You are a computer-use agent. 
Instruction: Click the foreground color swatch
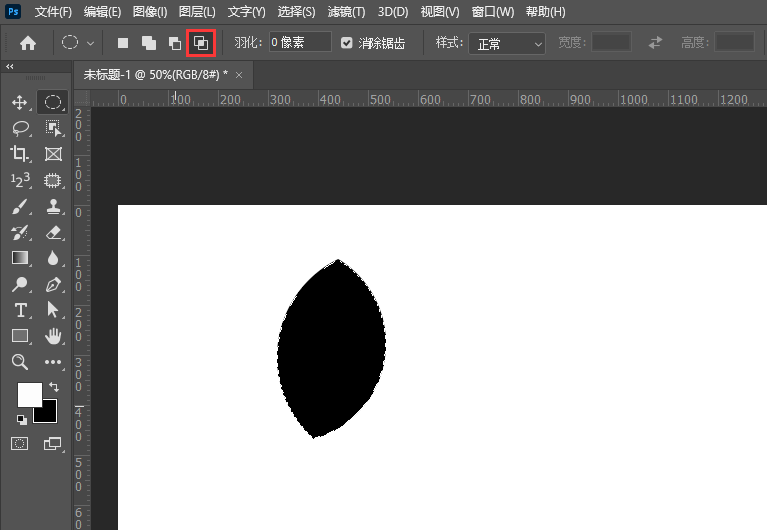pos(29,394)
